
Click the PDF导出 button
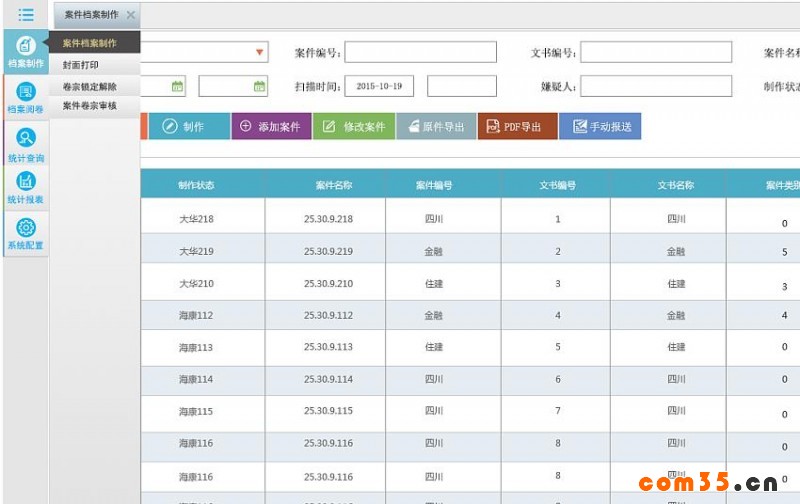[x=518, y=126]
